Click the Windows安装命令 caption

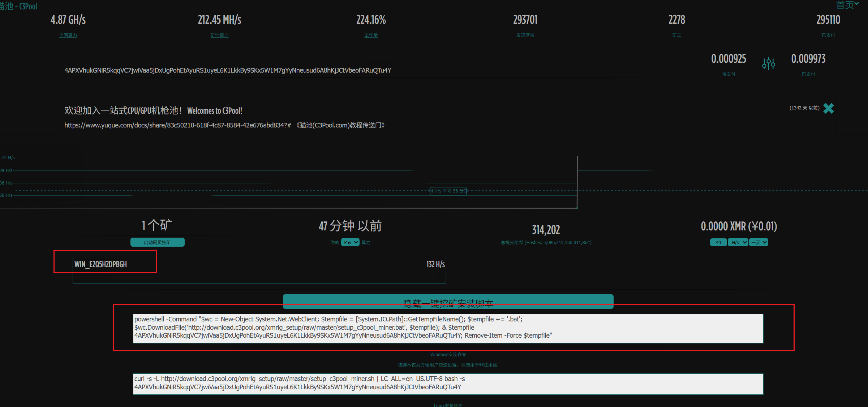coord(448,355)
